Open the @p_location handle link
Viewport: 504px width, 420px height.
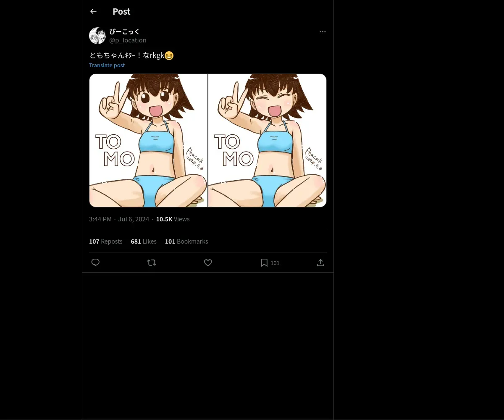[128, 40]
